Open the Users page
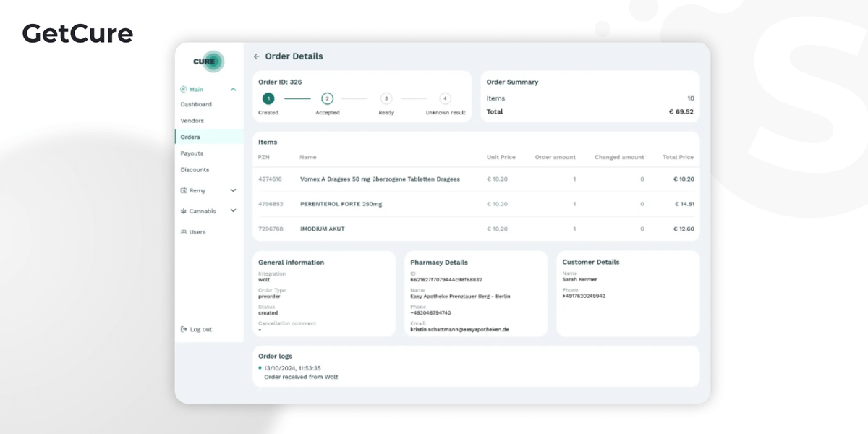 point(197,232)
